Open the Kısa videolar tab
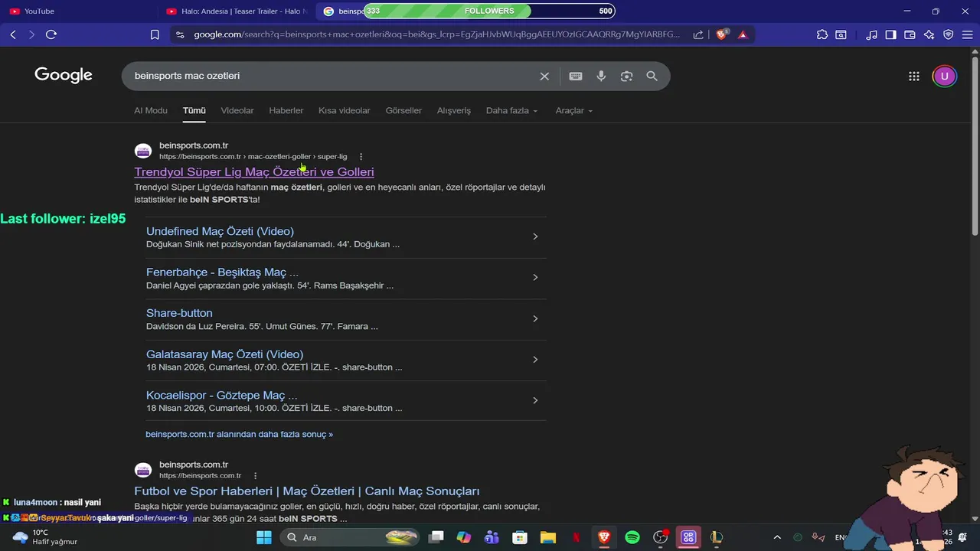The width and height of the screenshot is (980, 551). (x=344, y=110)
